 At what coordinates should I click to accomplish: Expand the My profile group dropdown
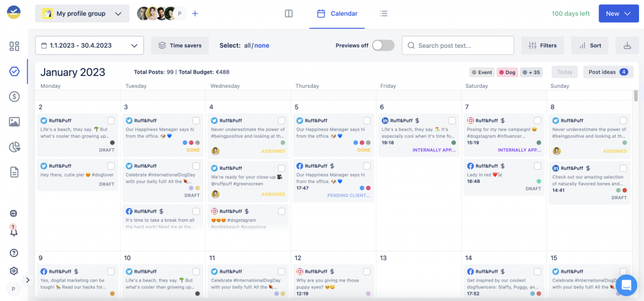pos(82,13)
